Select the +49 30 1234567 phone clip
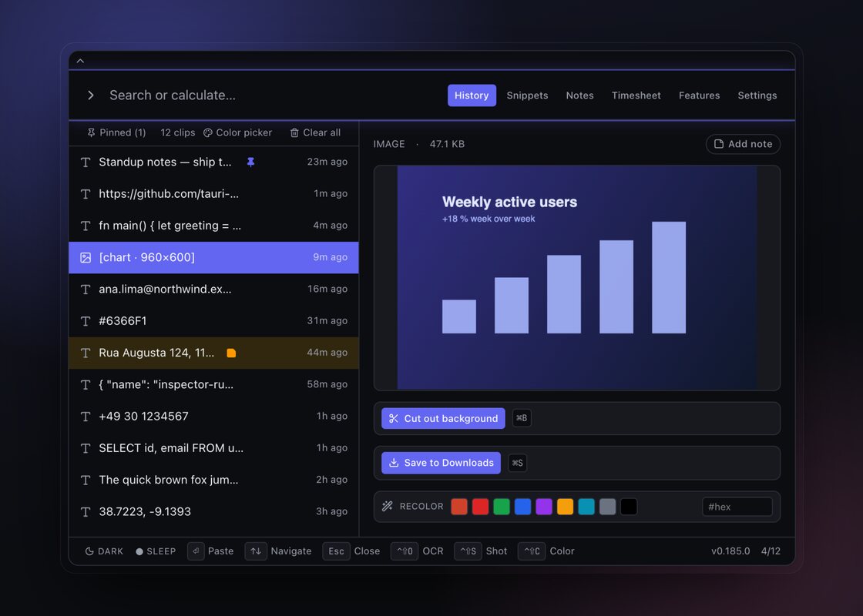This screenshot has width=863, height=616. (x=213, y=417)
